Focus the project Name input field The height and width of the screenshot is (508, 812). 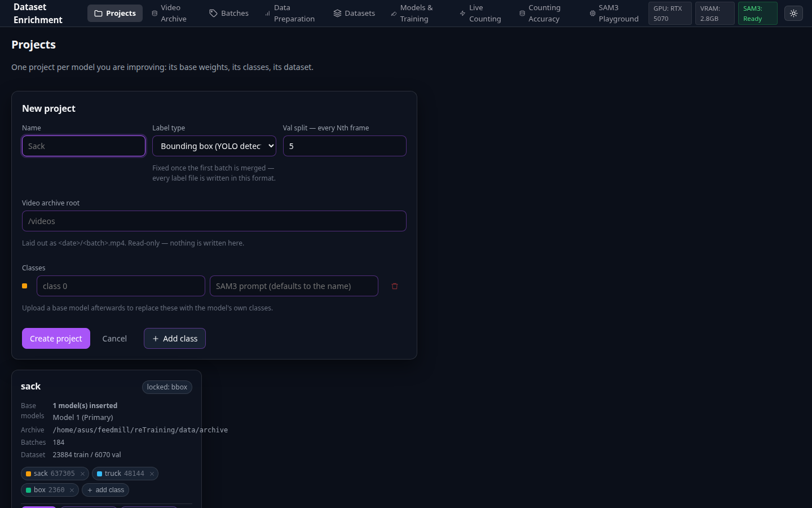[x=83, y=146]
